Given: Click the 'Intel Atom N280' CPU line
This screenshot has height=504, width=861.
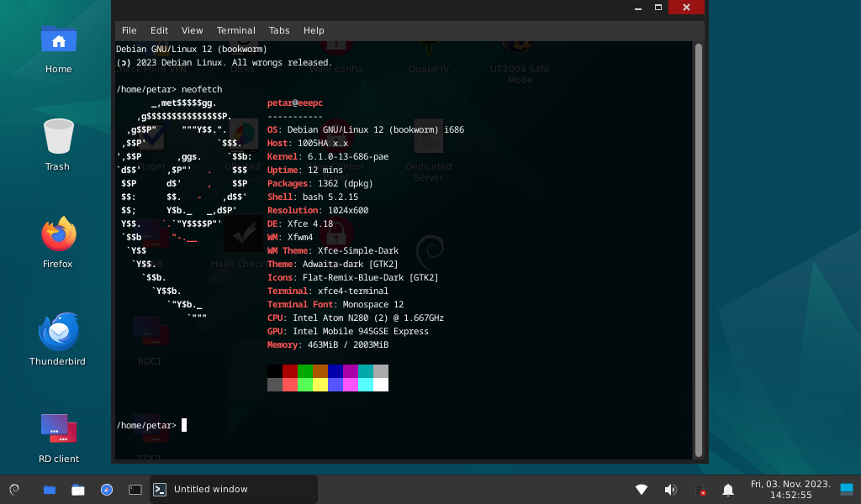Looking at the screenshot, I should (356, 318).
